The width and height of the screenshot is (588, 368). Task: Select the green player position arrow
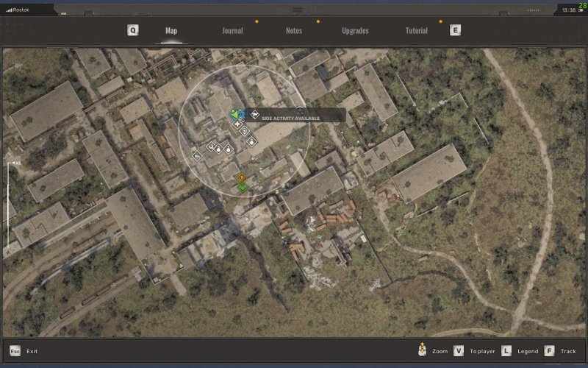[234, 114]
